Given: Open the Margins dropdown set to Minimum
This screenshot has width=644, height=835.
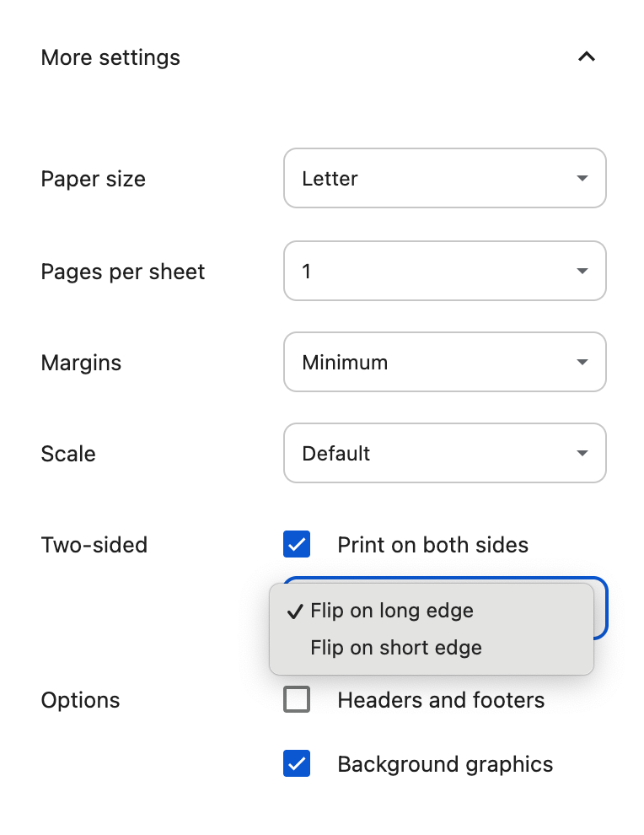Looking at the screenshot, I should (x=444, y=363).
